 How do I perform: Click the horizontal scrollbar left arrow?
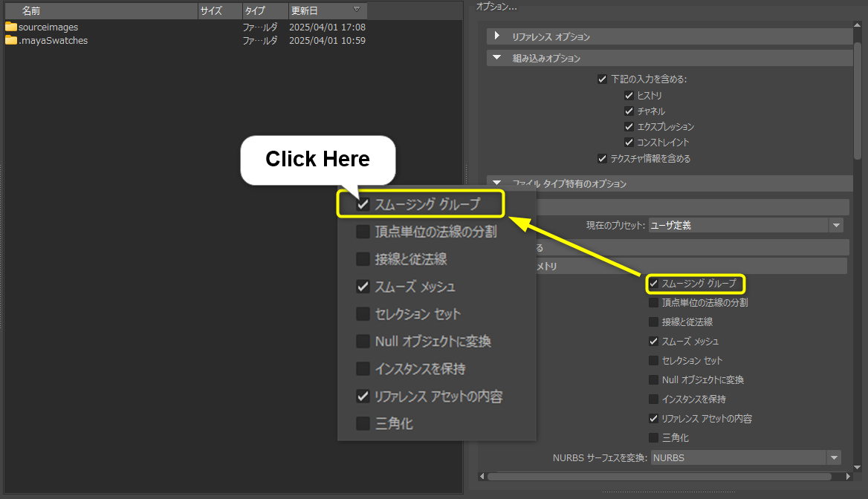(482, 476)
